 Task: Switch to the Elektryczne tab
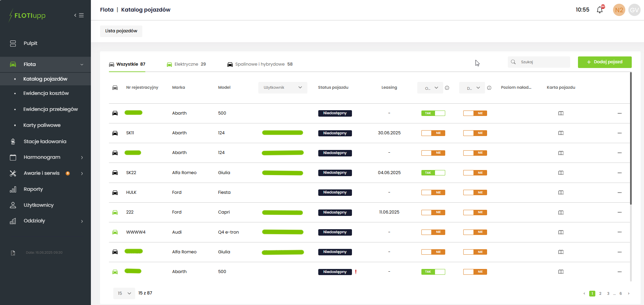click(x=186, y=64)
